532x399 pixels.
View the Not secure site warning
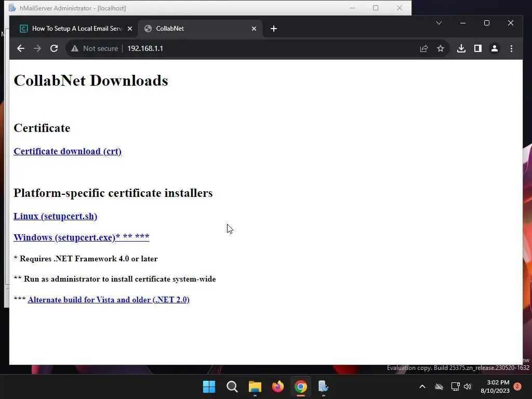(x=95, y=48)
